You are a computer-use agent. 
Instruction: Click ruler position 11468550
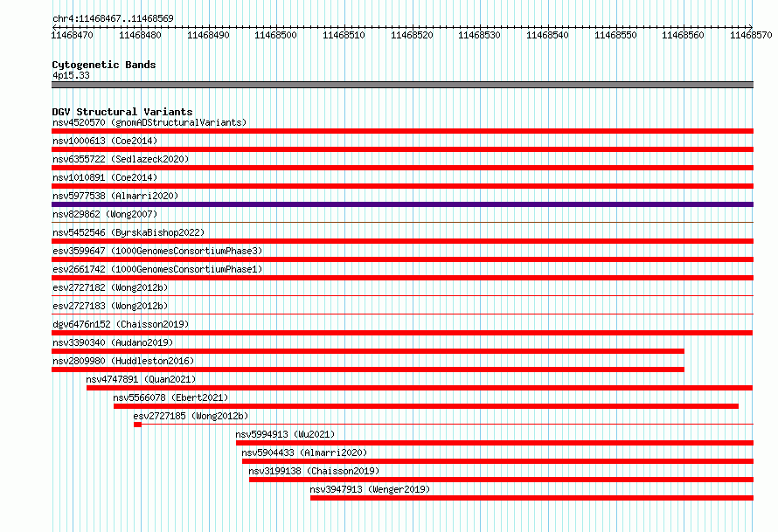[x=615, y=35]
